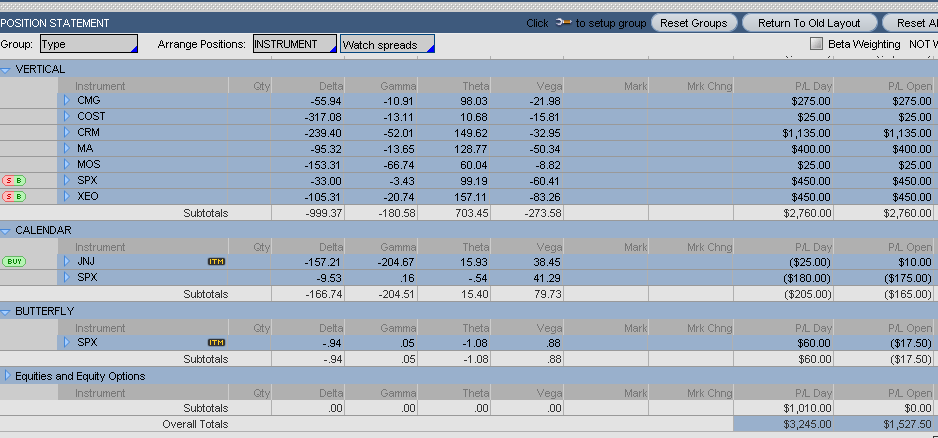Collapse the BUTTERFLY group section
The width and height of the screenshot is (938, 438).
tap(6, 311)
